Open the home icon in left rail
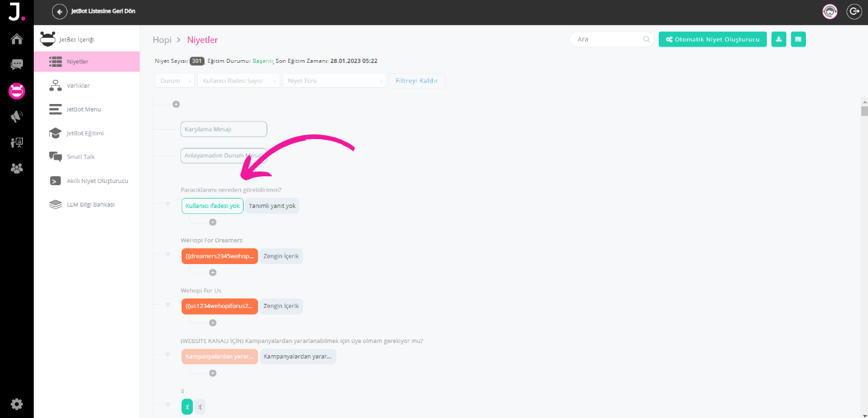The image size is (868, 418). [17, 39]
